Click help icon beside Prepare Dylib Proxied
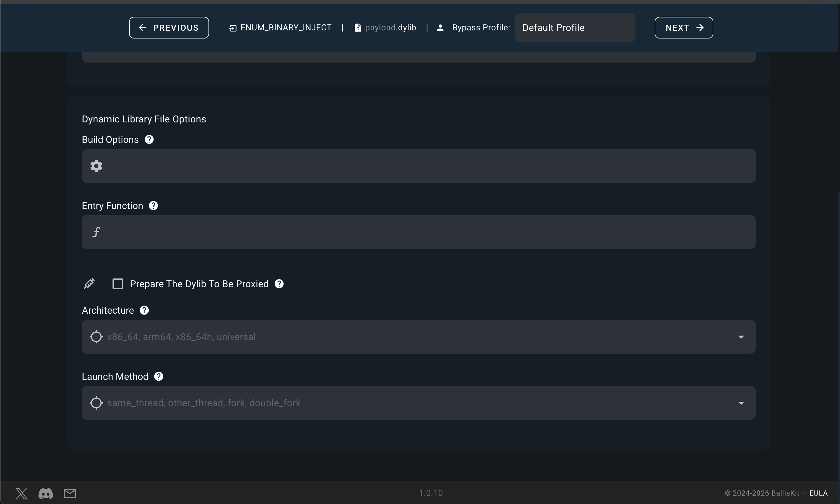The width and height of the screenshot is (840, 504). coord(279,284)
